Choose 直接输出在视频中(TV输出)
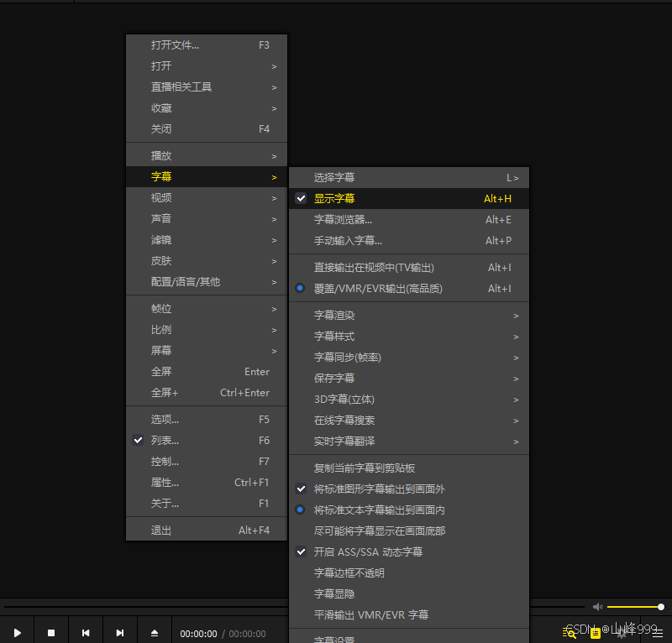The height and width of the screenshot is (643, 672). [x=409, y=267]
